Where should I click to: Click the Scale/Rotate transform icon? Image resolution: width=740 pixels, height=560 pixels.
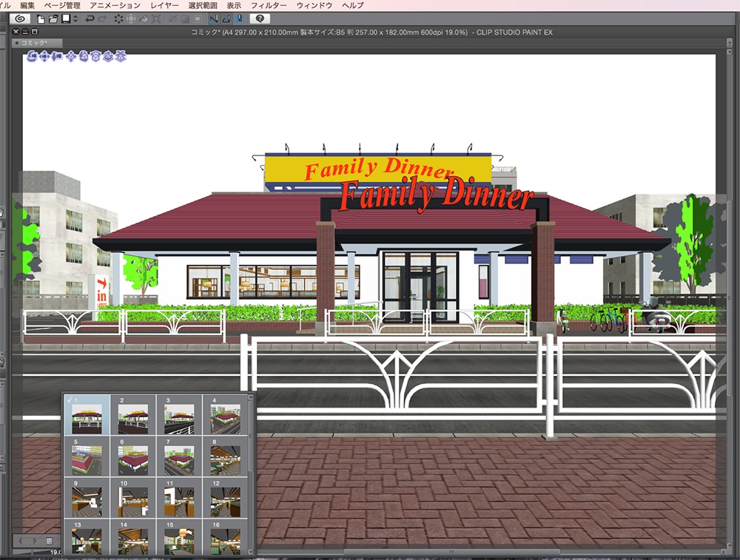tap(156, 19)
